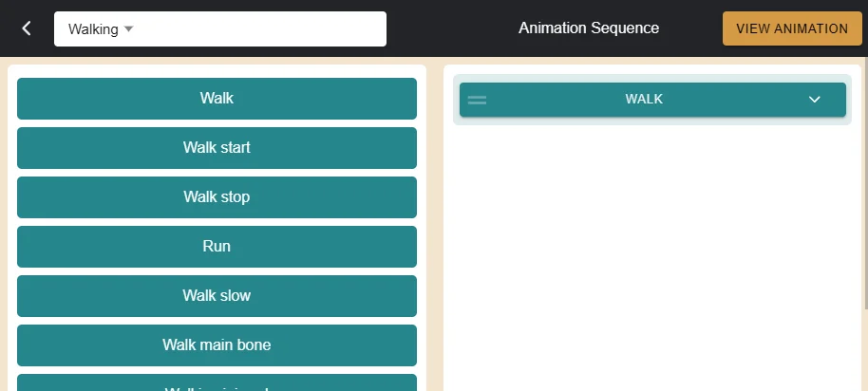Image resolution: width=868 pixels, height=391 pixels.
Task: Expand the WALK sequence item chevron
Action: point(814,100)
